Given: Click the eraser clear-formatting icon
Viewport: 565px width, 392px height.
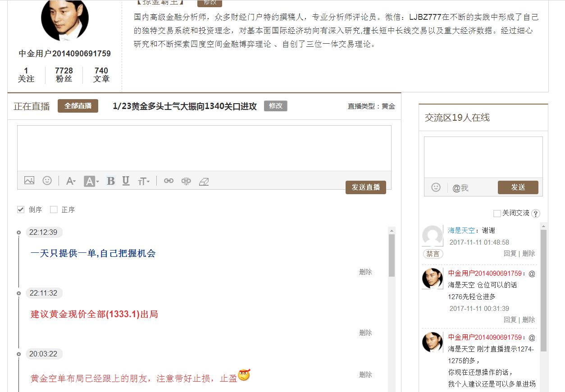Looking at the screenshot, I should [204, 181].
